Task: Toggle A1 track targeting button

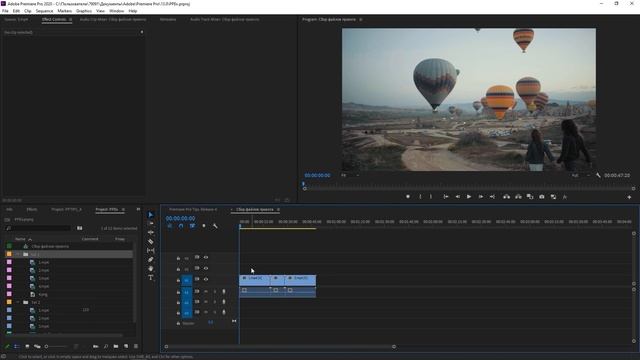Action: [x=187, y=292]
